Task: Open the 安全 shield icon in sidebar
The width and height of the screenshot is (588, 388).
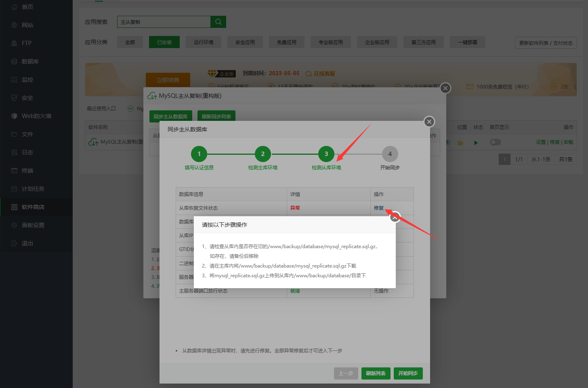Action: (x=14, y=98)
